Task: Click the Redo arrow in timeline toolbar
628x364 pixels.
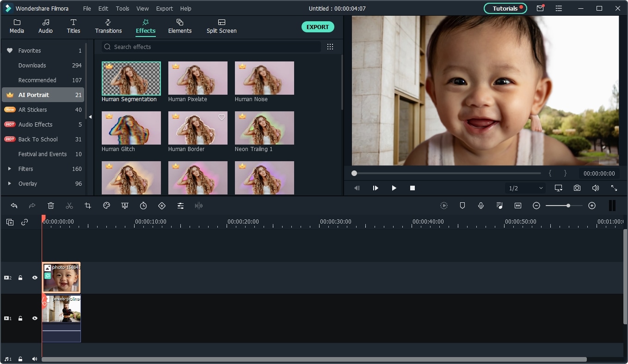Action: click(x=32, y=206)
